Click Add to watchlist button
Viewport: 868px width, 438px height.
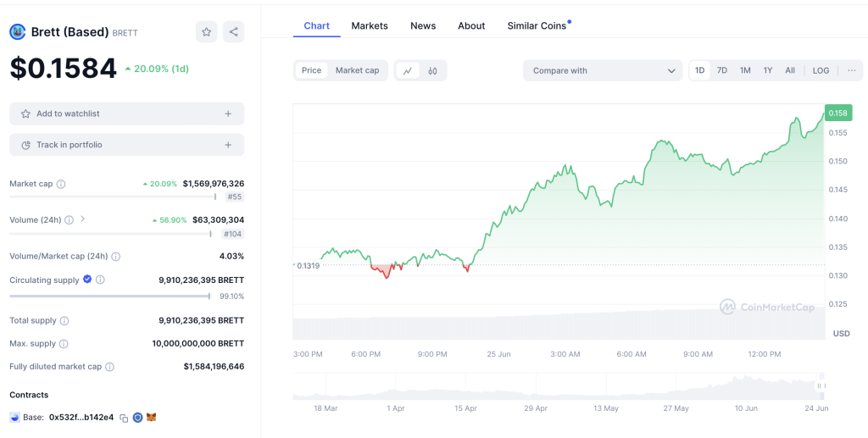click(x=127, y=114)
